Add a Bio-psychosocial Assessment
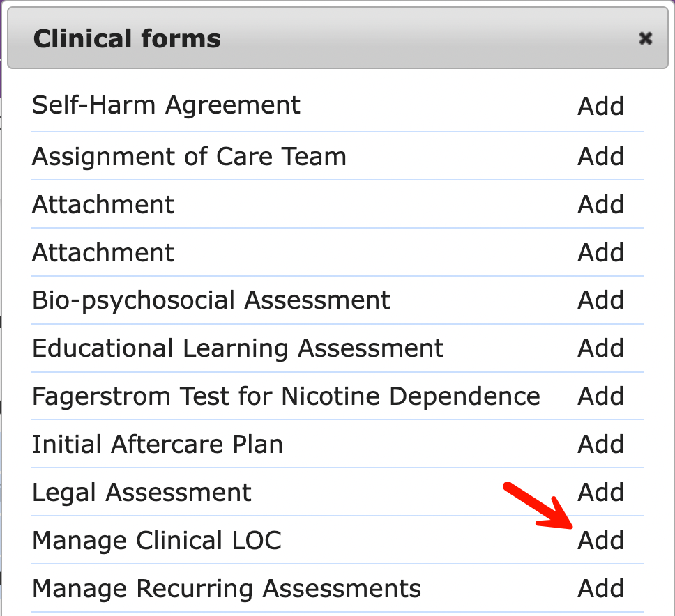 [x=600, y=300]
